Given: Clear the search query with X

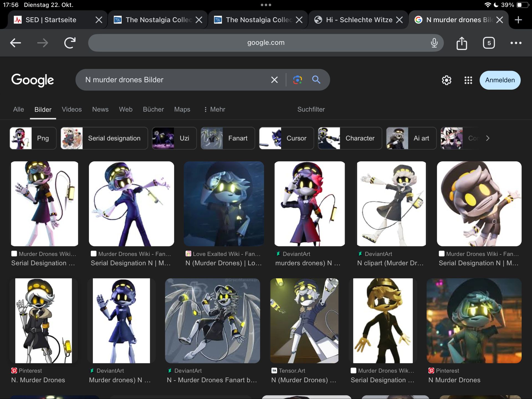Looking at the screenshot, I should point(274,80).
